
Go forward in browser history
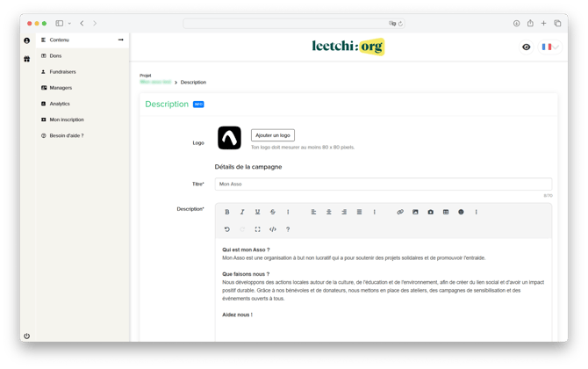click(x=95, y=23)
